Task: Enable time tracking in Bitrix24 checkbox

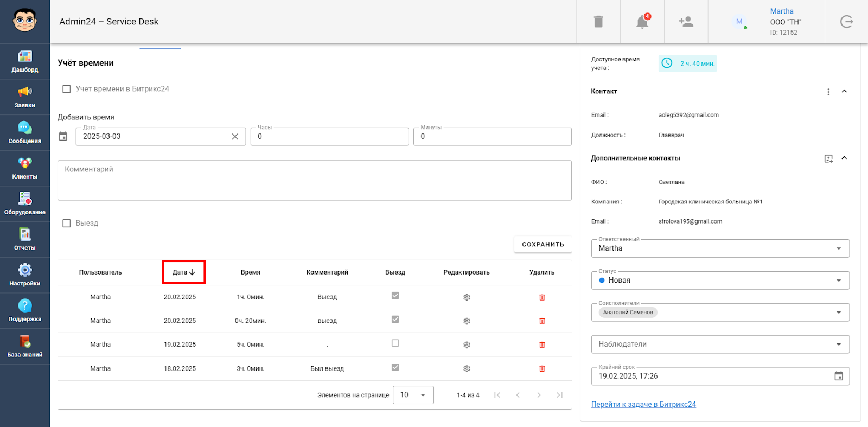Action: tap(67, 89)
